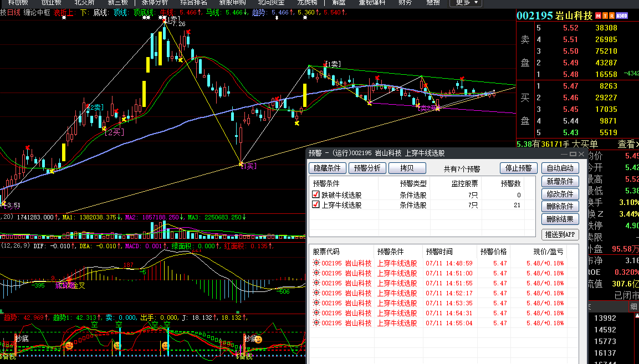Open the 龙虎榜 tab
This screenshot has height=364, width=639.
(x=307, y=2)
